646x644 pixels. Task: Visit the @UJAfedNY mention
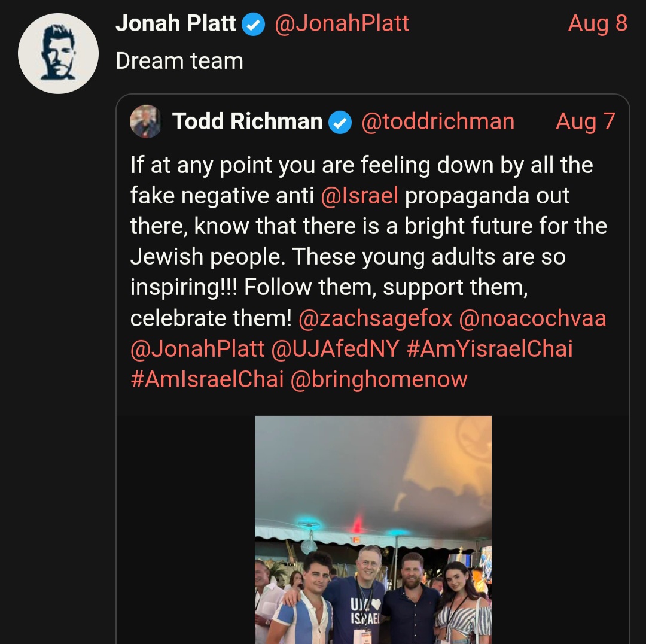pyautogui.click(x=336, y=349)
